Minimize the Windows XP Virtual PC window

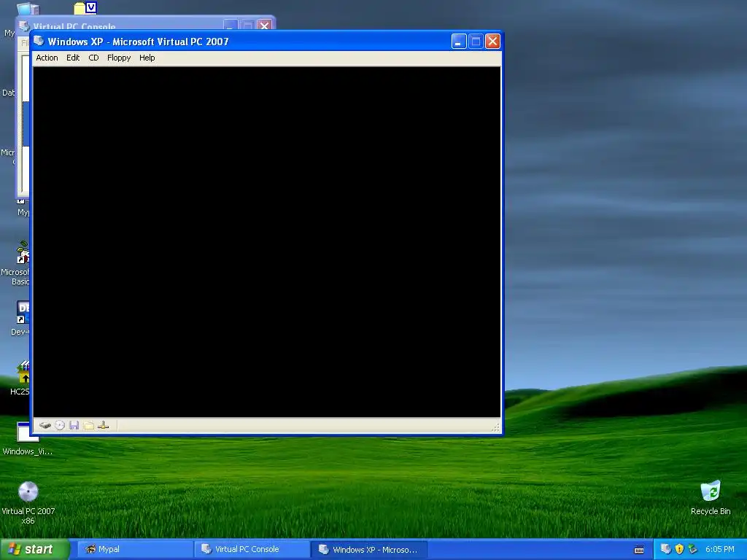coord(459,42)
